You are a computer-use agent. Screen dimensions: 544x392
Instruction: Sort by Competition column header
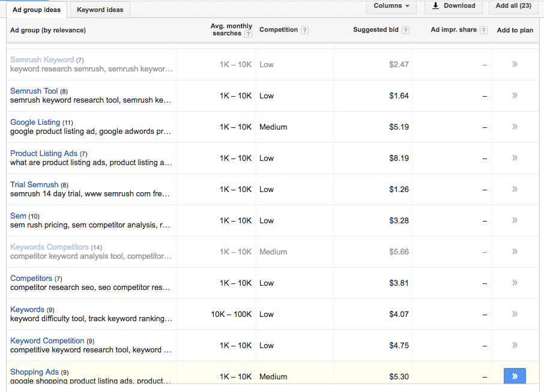(279, 30)
